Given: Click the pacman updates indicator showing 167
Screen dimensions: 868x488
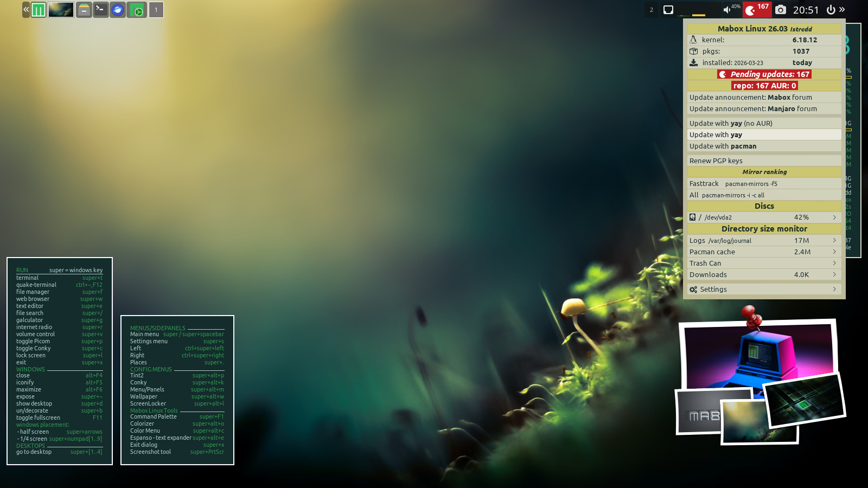Looking at the screenshot, I should point(757,10).
